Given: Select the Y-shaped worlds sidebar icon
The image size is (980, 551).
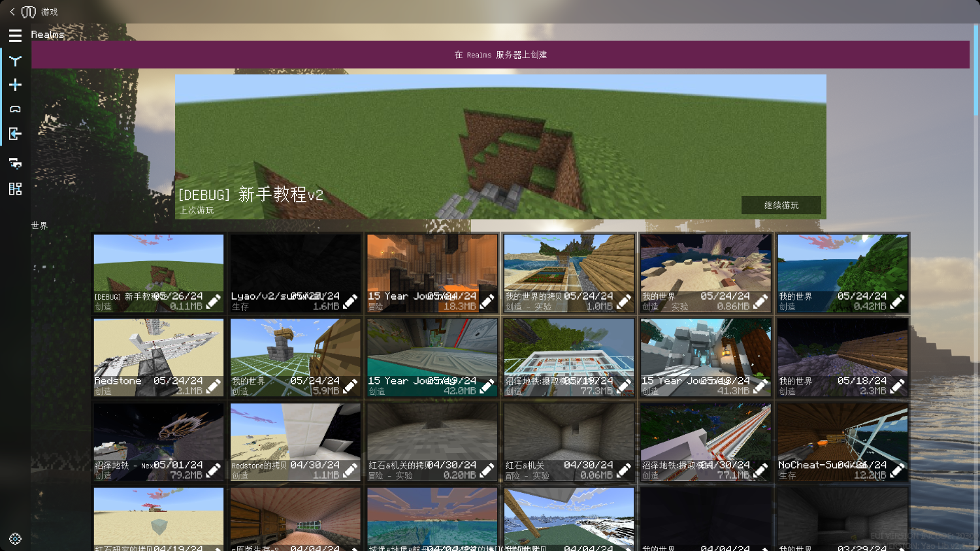Looking at the screenshot, I should coord(15,61).
